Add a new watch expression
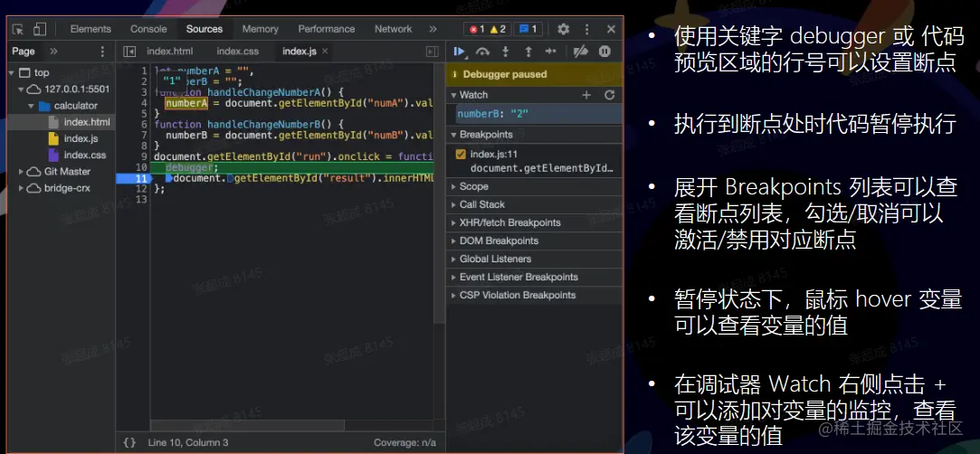The image size is (980, 454). click(x=586, y=95)
